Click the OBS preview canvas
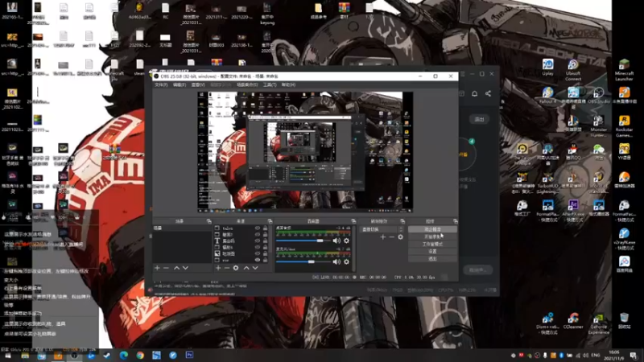This screenshot has height=362, width=644. (x=305, y=152)
